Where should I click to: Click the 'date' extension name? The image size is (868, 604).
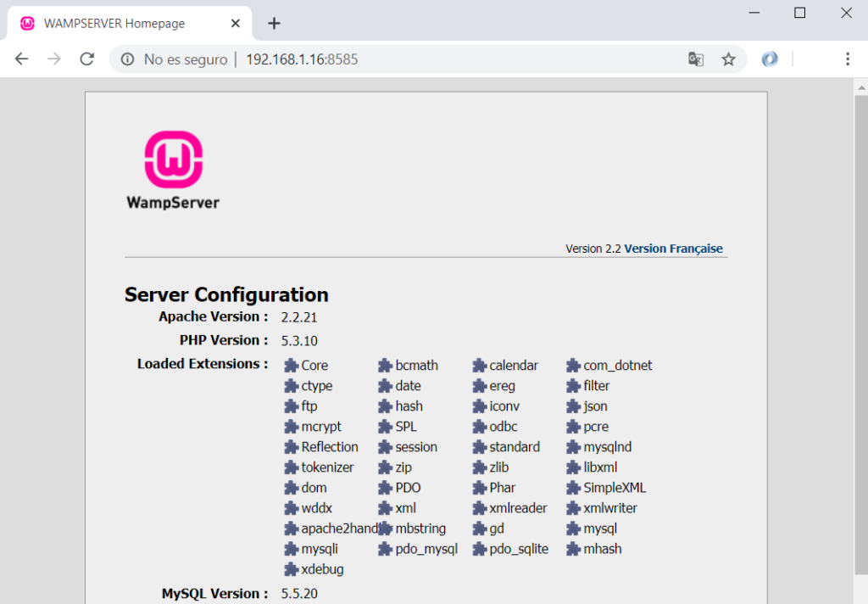point(408,386)
